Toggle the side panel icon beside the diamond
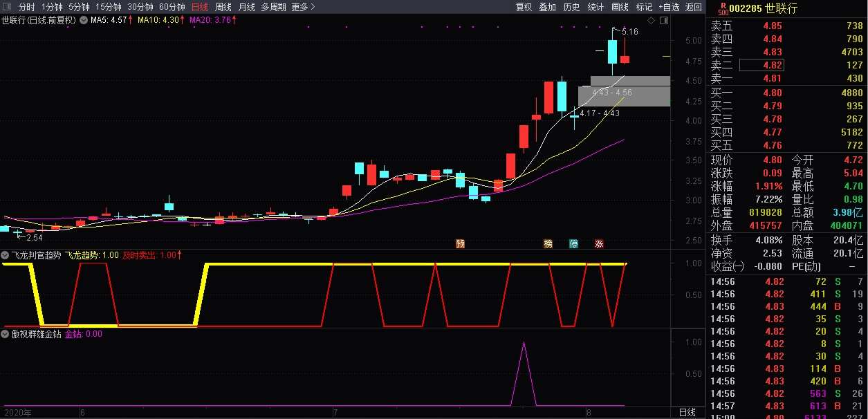Viewport: 868px width, 419px height. coord(663,21)
